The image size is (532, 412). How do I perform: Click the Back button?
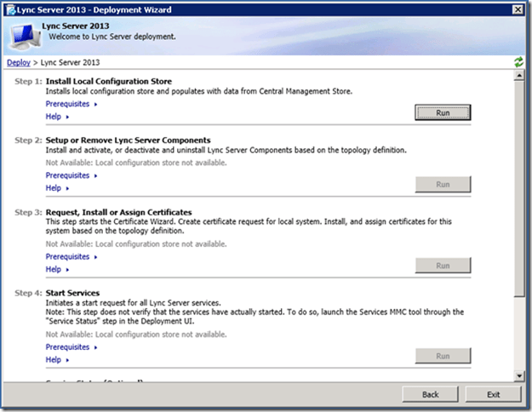430,394
